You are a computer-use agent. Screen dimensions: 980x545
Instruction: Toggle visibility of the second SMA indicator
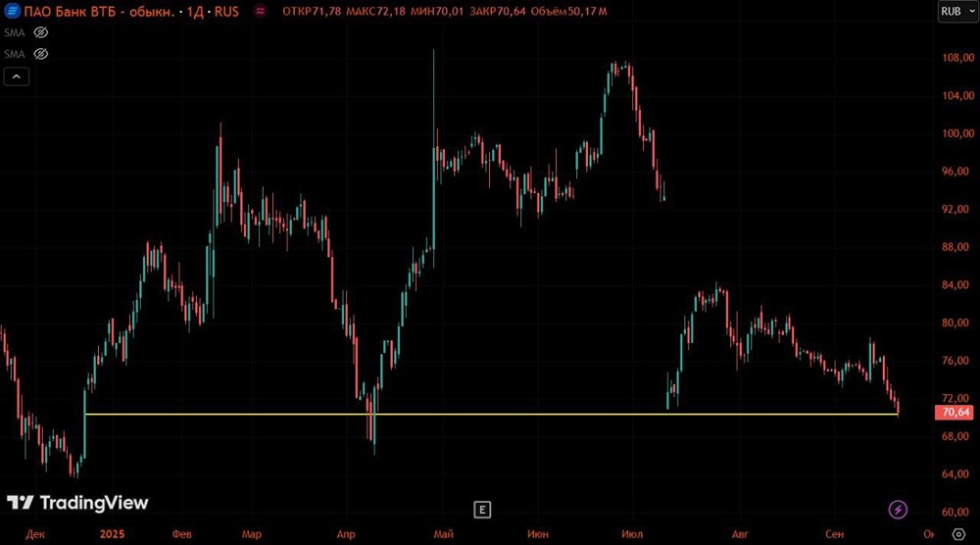40,54
